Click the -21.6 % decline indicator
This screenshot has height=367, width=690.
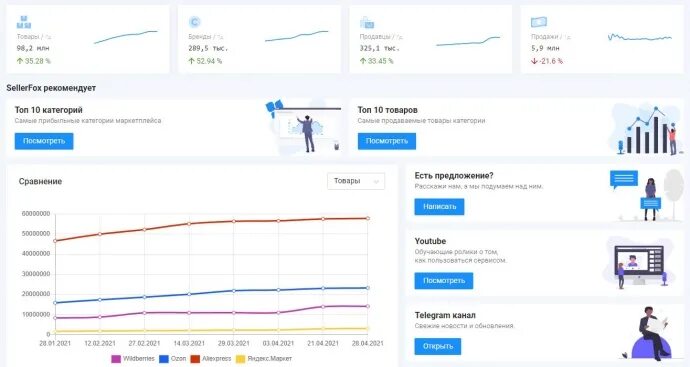click(547, 61)
